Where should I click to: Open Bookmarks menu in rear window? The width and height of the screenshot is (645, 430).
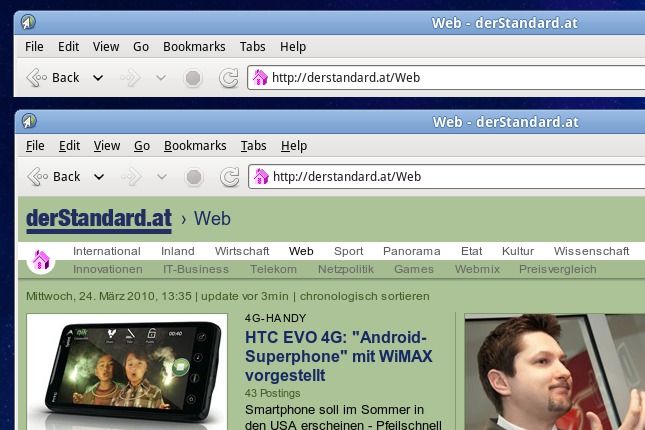coord(194,46)
